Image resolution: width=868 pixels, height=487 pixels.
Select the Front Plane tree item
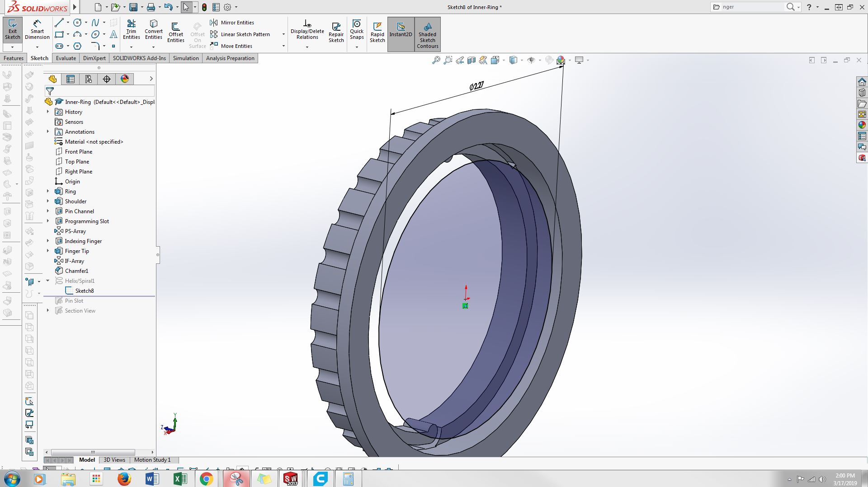(x=79, y=151)
